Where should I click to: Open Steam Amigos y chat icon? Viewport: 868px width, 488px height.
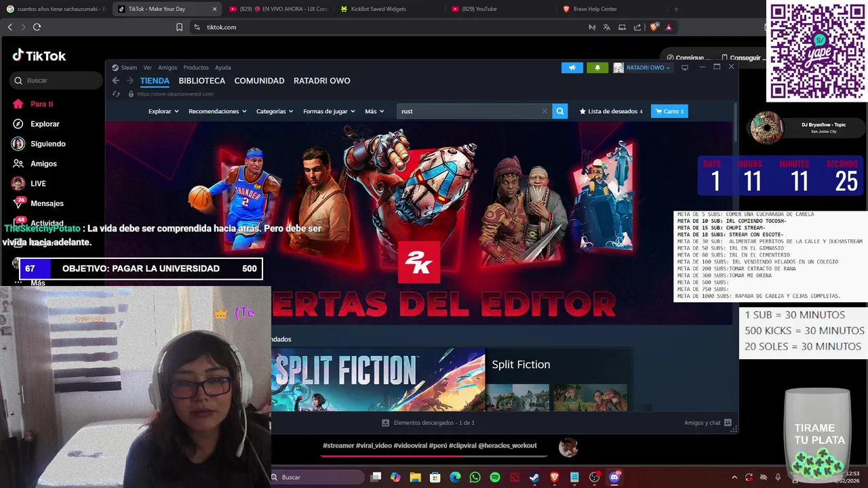[x=728, y=422]
